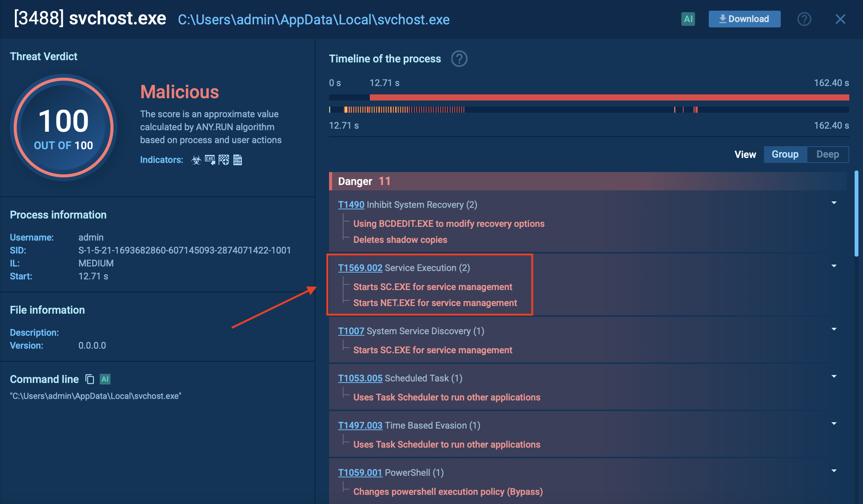
Task: Download the process report
Action: pos(744,19)
